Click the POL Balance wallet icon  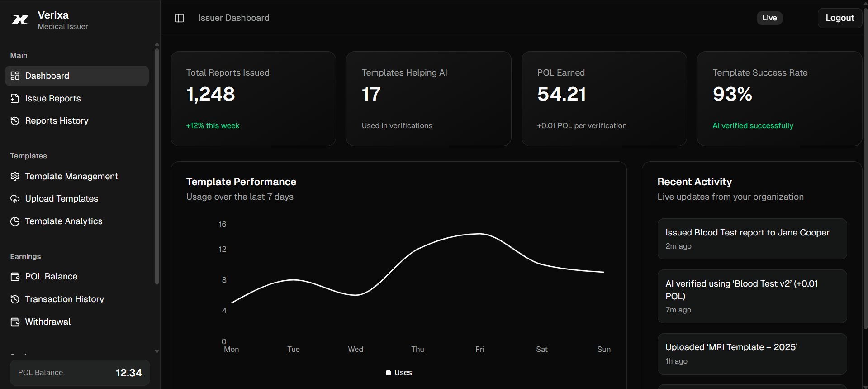(15, 277)
